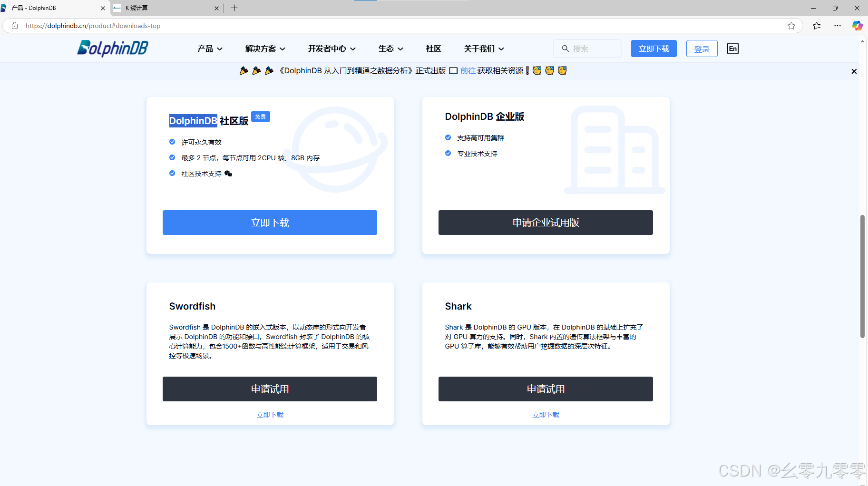Select the 产品 - DolphinDB browser tab
Image resolution: width=868 pixels, height=486 pixels.
55,8
